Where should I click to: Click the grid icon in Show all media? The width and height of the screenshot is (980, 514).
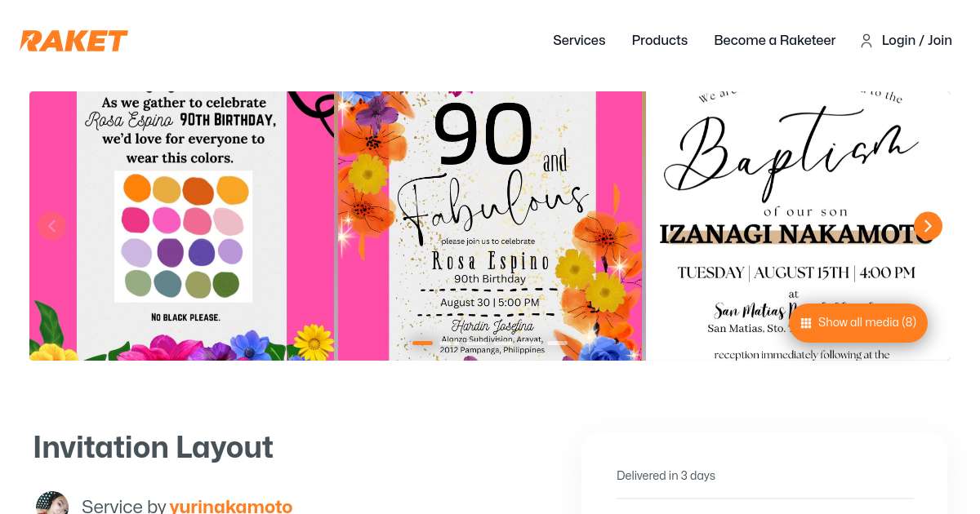(x=806, y=323)
